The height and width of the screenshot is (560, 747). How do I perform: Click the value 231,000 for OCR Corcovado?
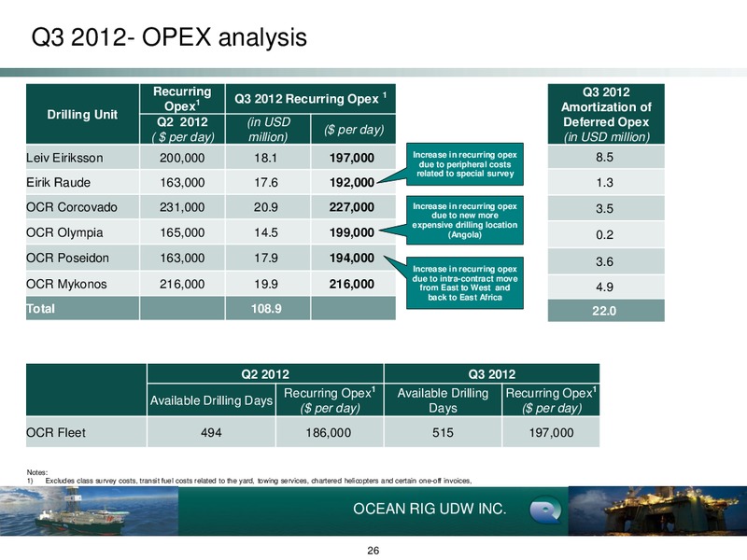tap(182, 207)
